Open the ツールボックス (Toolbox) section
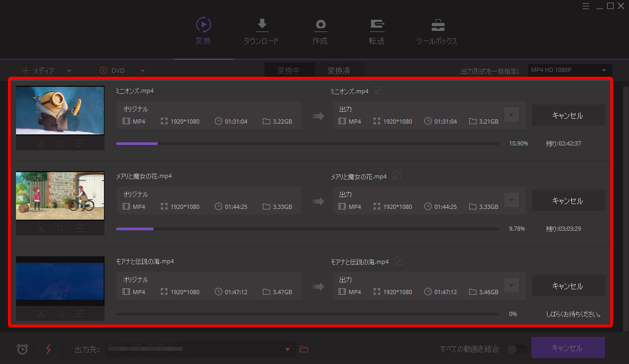 point(437,31)
